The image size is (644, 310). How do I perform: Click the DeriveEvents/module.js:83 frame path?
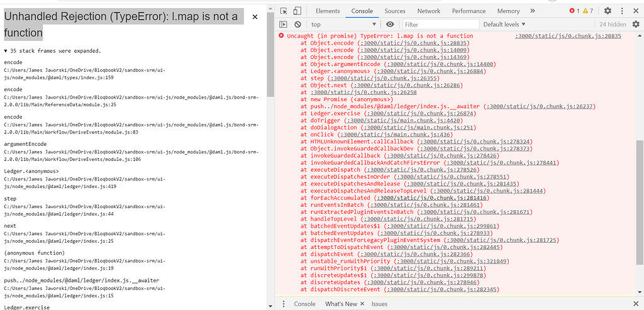tap(131, 128)
